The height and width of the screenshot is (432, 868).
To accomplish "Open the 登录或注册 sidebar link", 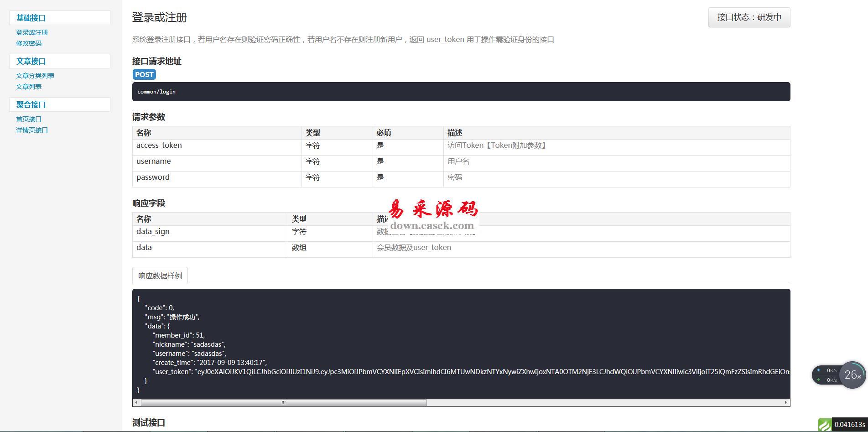I will point(32,32).
